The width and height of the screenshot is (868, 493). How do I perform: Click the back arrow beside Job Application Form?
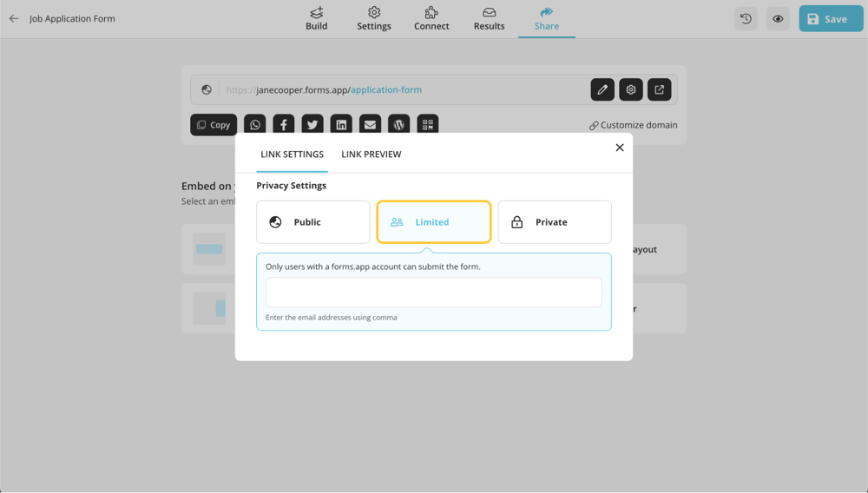(x=14, y=18)
